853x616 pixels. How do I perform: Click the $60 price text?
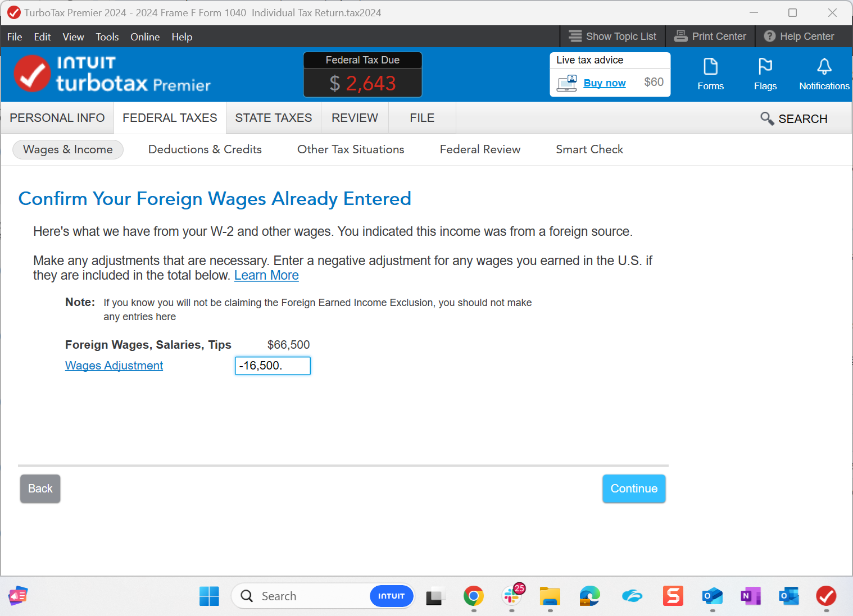tap(654, 82)
